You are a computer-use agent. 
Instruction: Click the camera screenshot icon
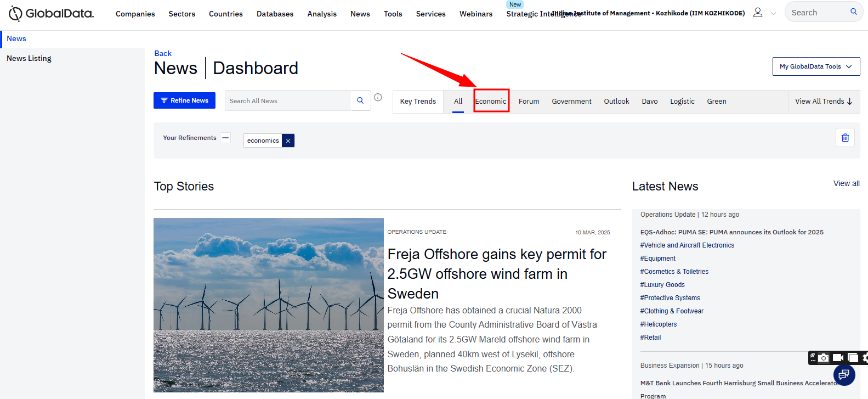824,358
